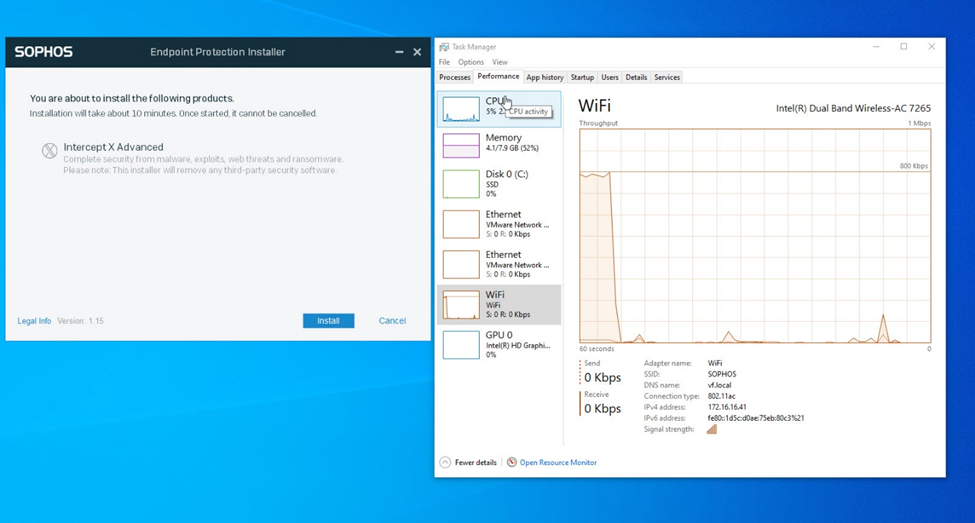Click the Connection type 802.11ac value
Image resolution: width=975 pixels, height=523 pixels.
coord(721,396)
